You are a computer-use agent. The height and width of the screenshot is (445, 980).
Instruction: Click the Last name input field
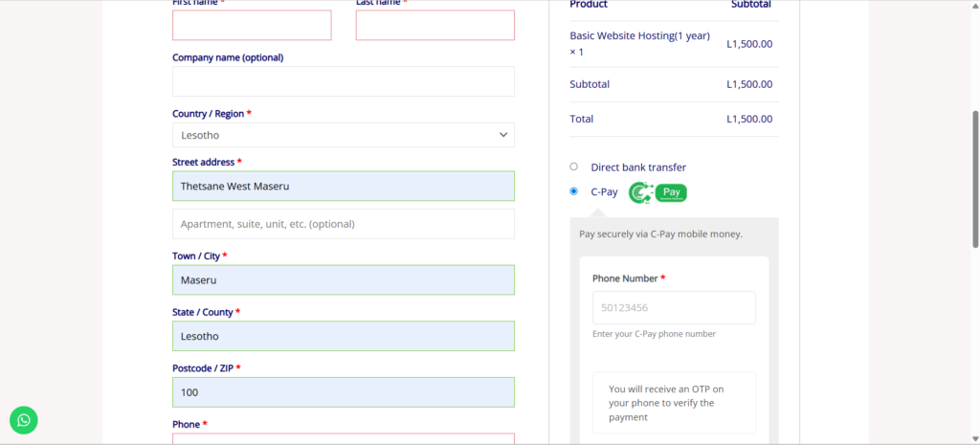coord(434,26)
